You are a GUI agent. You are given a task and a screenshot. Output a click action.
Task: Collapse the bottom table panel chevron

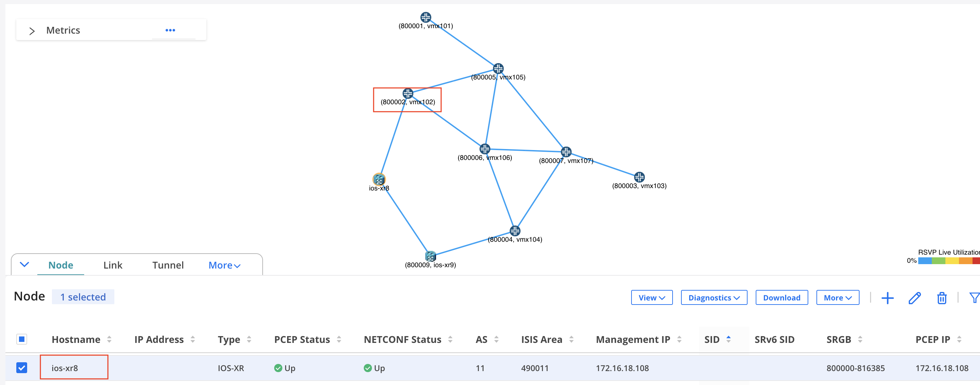[x=24, y=265]
